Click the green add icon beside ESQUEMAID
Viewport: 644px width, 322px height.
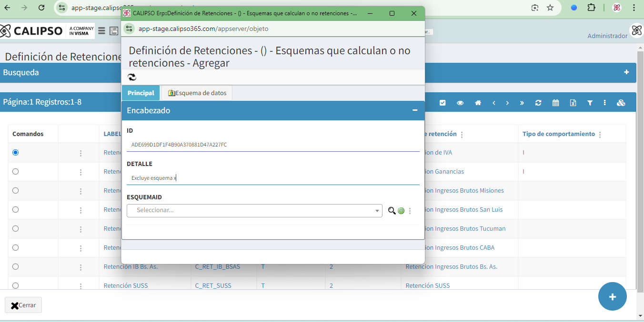[x=401, y=211]
